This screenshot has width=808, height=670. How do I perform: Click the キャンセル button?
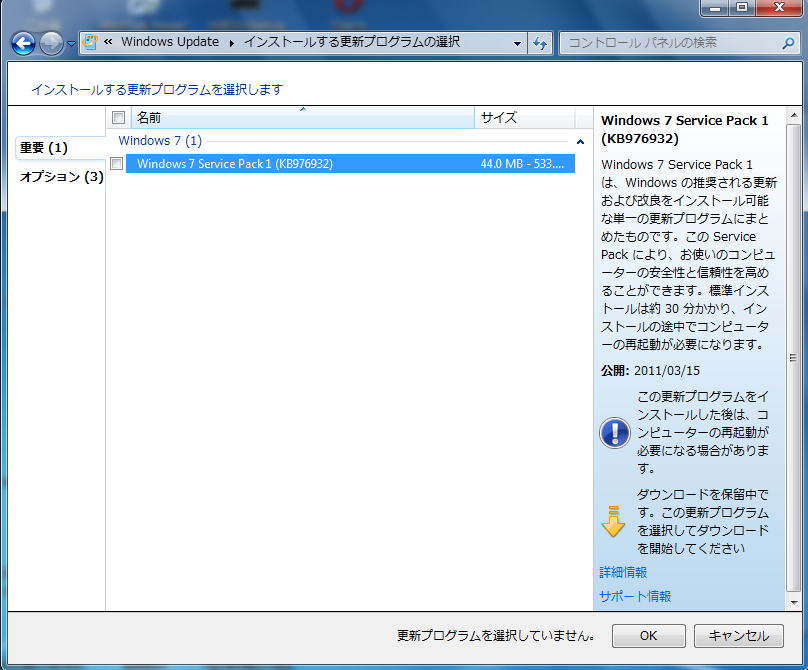739,635
